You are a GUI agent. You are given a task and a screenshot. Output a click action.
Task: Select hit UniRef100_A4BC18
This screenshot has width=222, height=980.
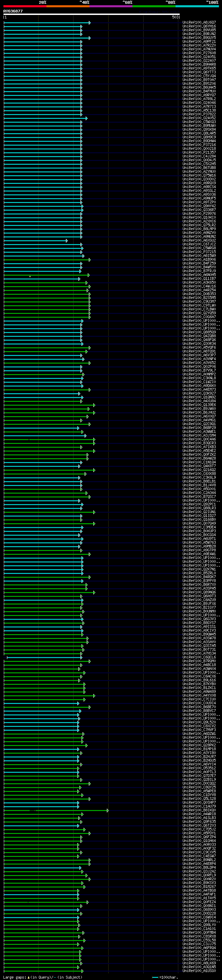(x=199, y=665)
